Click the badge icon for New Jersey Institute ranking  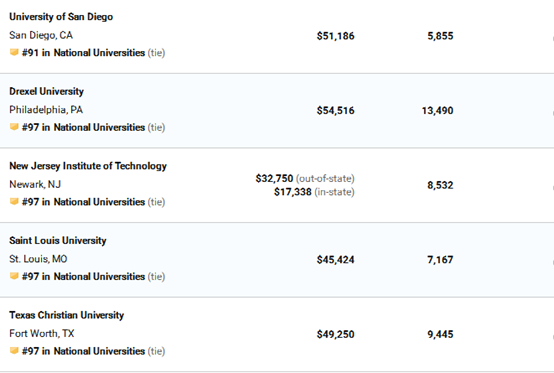pyautogui.click(x=14, y=201)
